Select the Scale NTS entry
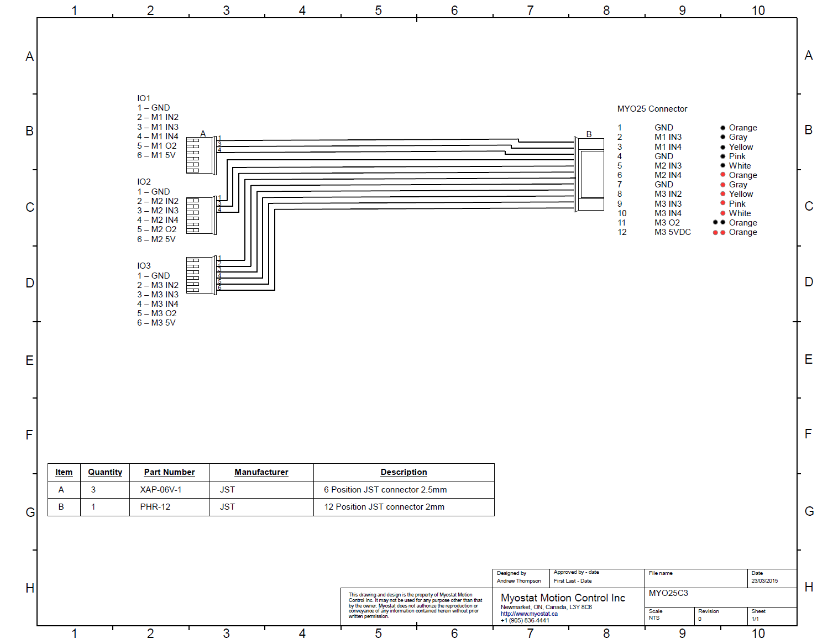 coord(658,615)
